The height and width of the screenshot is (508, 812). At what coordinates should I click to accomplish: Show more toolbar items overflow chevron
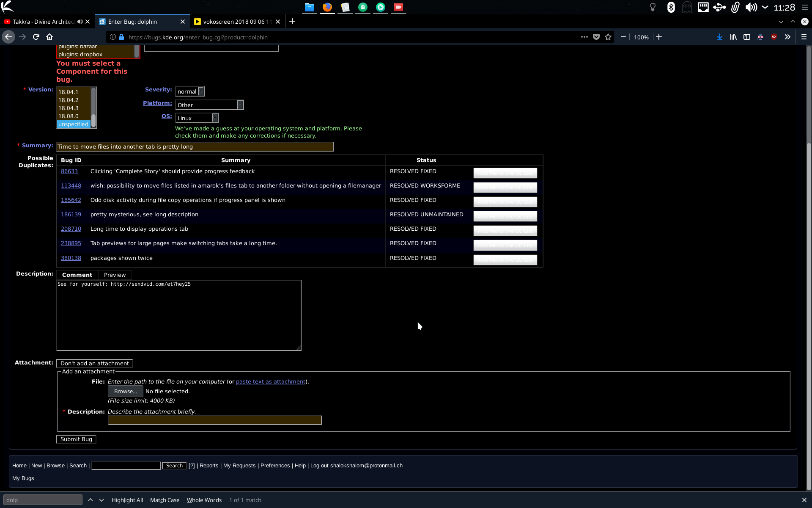[x=787, y=37]
